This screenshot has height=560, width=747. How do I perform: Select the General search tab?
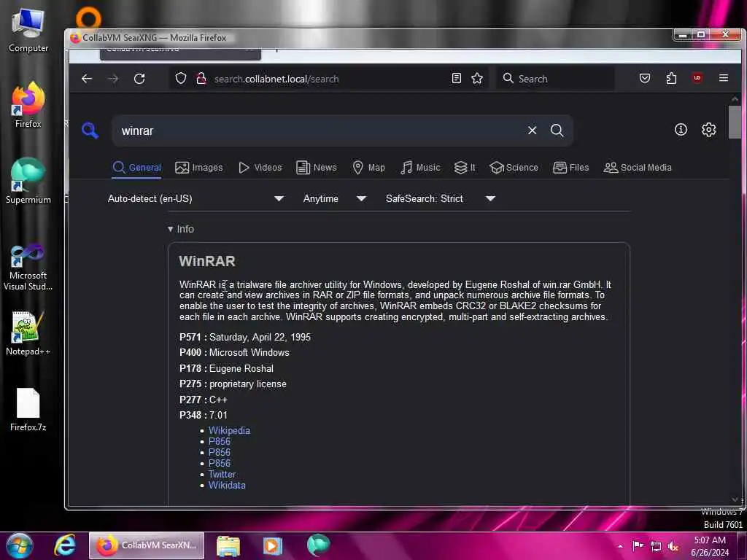(x=136, y=168)
